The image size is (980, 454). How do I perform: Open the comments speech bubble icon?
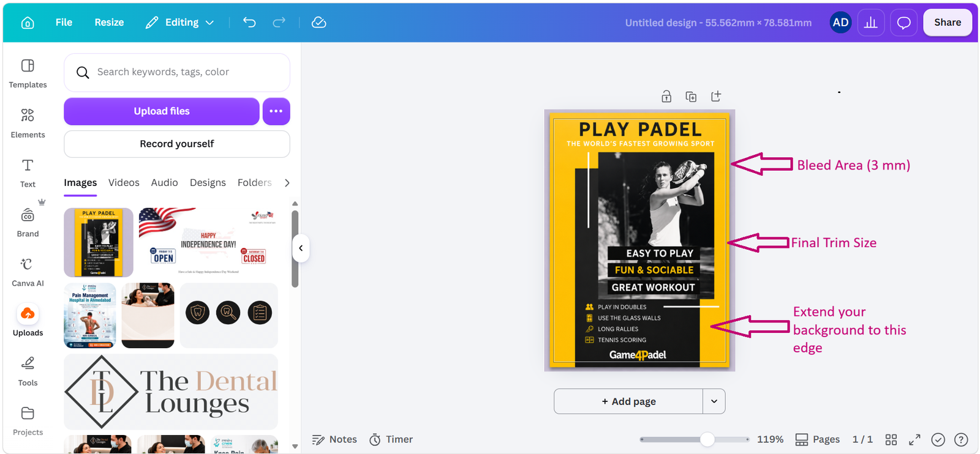coord(903,23)
